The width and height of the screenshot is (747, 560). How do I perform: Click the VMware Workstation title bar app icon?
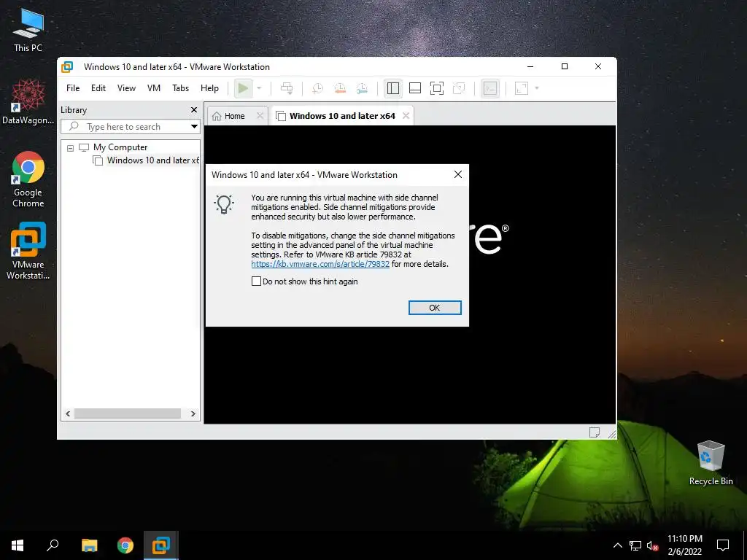click(x=67, y=67)
